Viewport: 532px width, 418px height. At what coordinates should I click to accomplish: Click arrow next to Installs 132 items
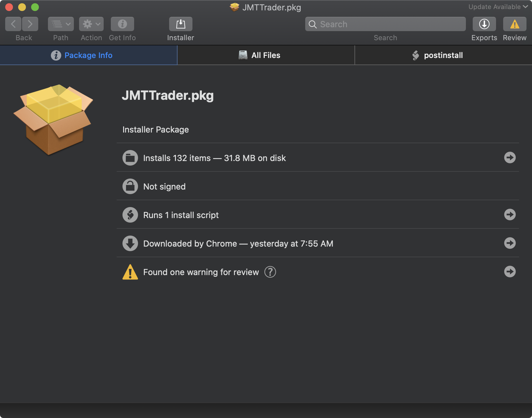click(510, 157)
